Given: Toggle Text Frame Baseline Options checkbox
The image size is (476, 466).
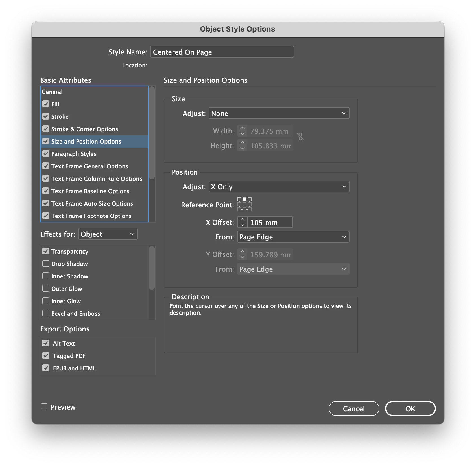Looking at the screenshot, I should tap(46, 191).
